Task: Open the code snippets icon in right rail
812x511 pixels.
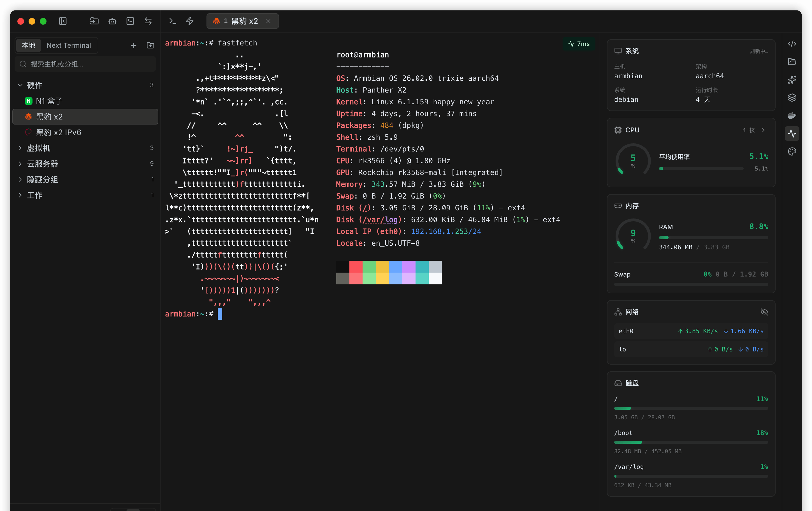Action: coord(792,44)
